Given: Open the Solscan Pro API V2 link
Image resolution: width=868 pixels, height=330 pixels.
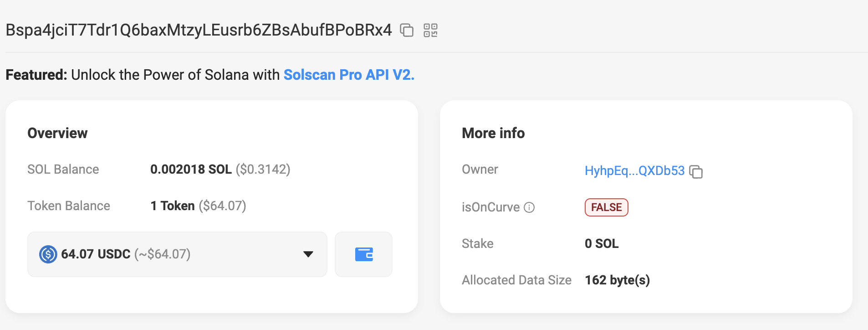Looking at the screenshot, I should point(348,75).
